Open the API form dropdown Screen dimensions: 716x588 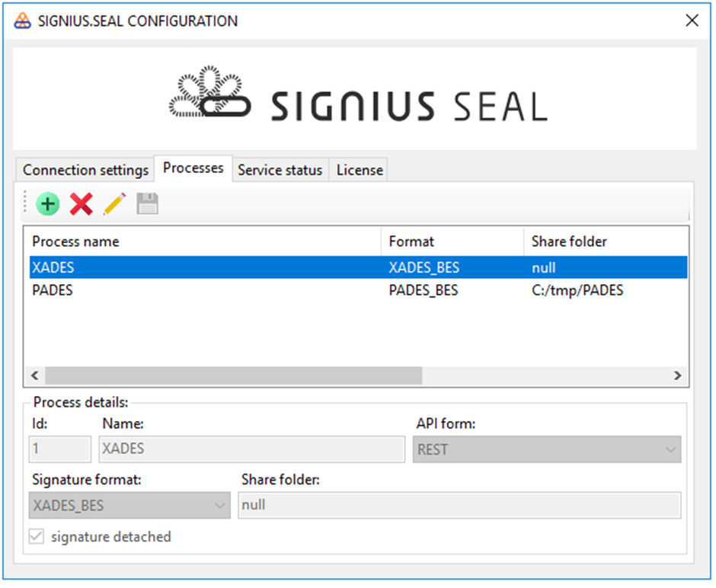click(x=546, y=449)
